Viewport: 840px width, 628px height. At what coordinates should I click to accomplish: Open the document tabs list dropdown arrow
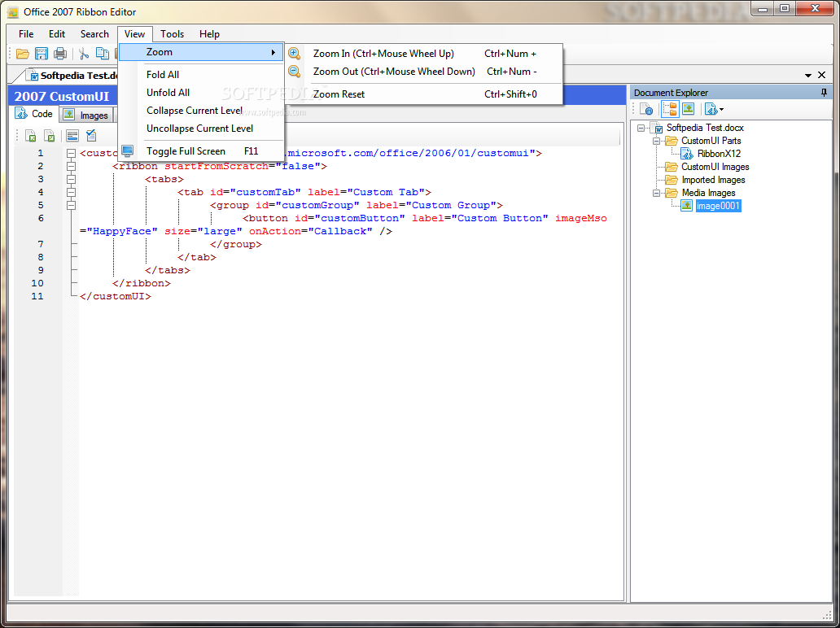(x=808, y=76)
